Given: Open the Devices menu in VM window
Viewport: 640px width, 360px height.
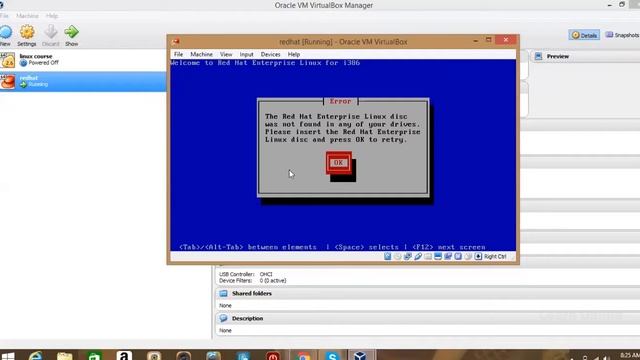Looking at the screenshot, I should click(270, 54).
